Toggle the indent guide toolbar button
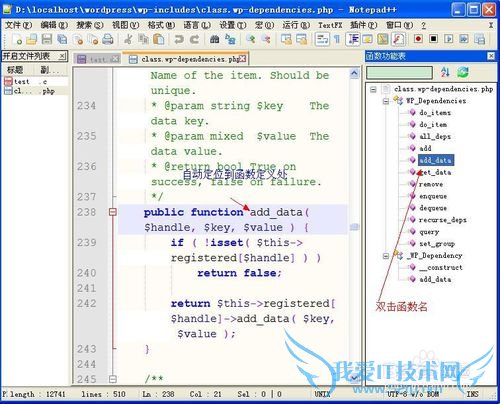 353,39
